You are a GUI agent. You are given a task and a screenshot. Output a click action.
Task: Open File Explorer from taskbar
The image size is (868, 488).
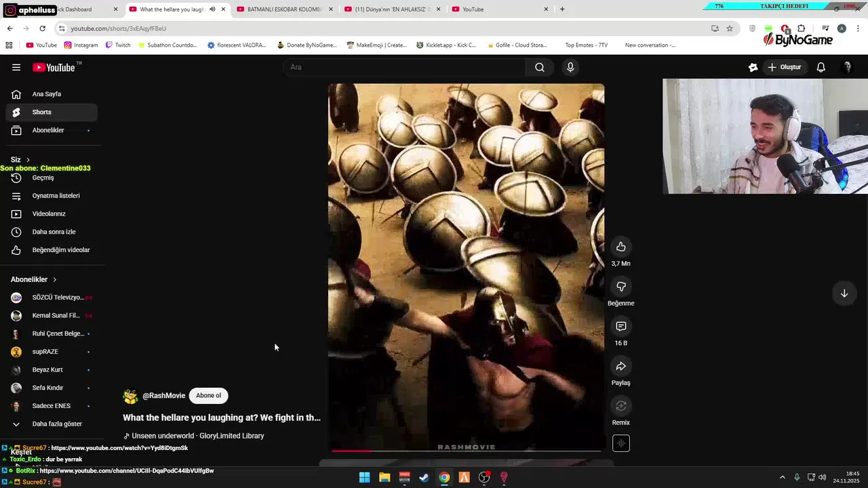[384, 477]
